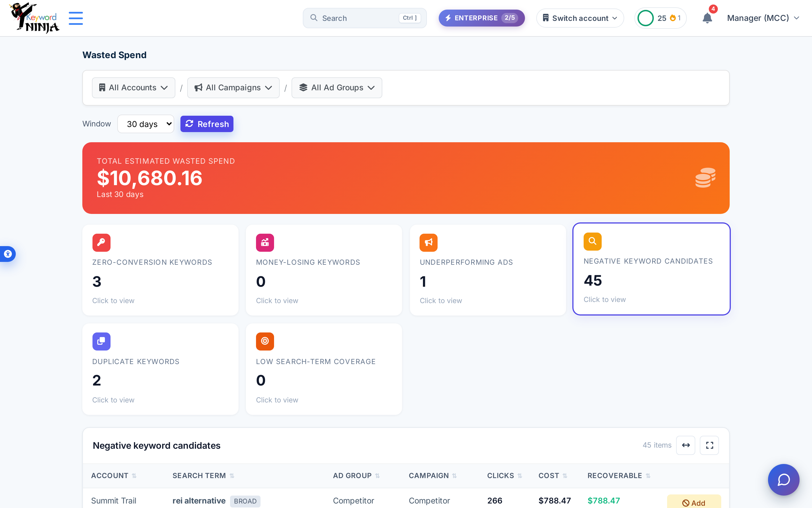Click the BROAD match type badge
Viewport: 812px width, 508px height.
click(245, 501)
